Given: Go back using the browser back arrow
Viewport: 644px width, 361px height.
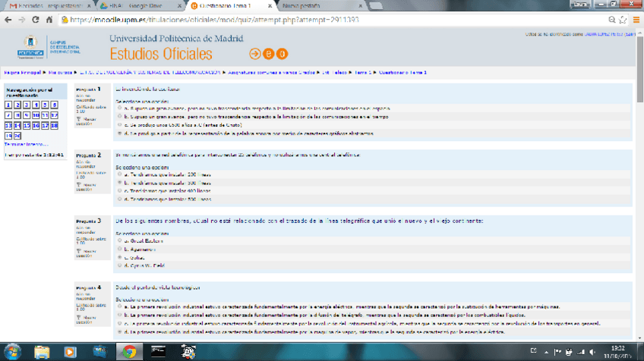Looking at the screenshot, I should (8, 20).
